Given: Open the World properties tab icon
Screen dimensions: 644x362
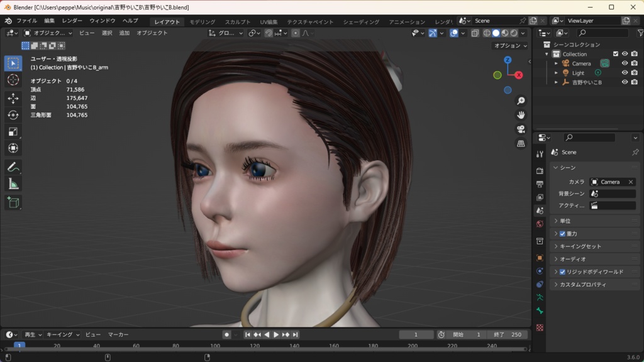Looking at the screenshot, I should tap(540, 224).
